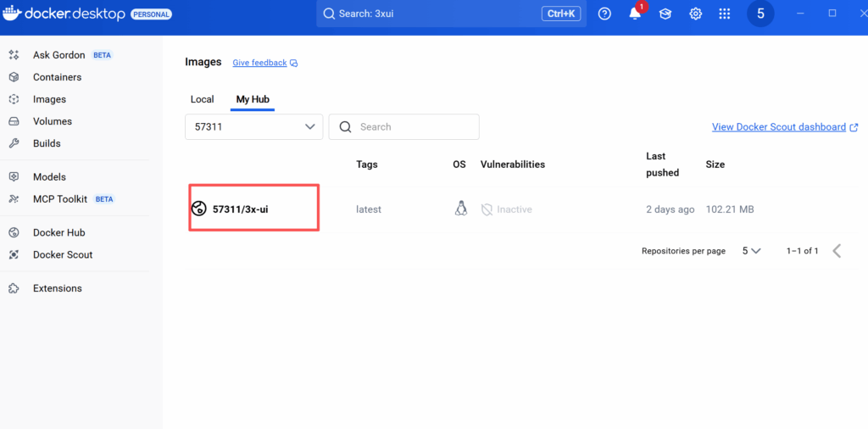Open the apps grid icon
This screenshot has height=429, width=868.
click(725, 14)
